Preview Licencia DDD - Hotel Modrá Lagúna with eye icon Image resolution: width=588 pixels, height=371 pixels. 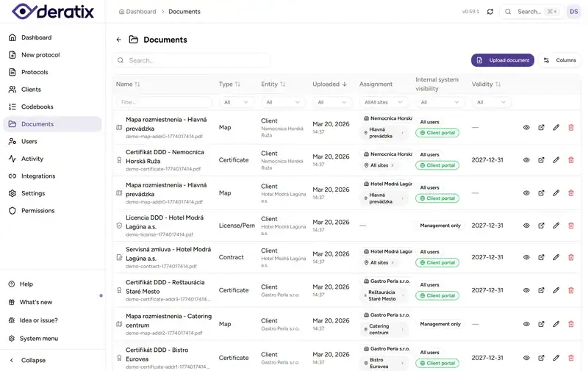[526, 226]
